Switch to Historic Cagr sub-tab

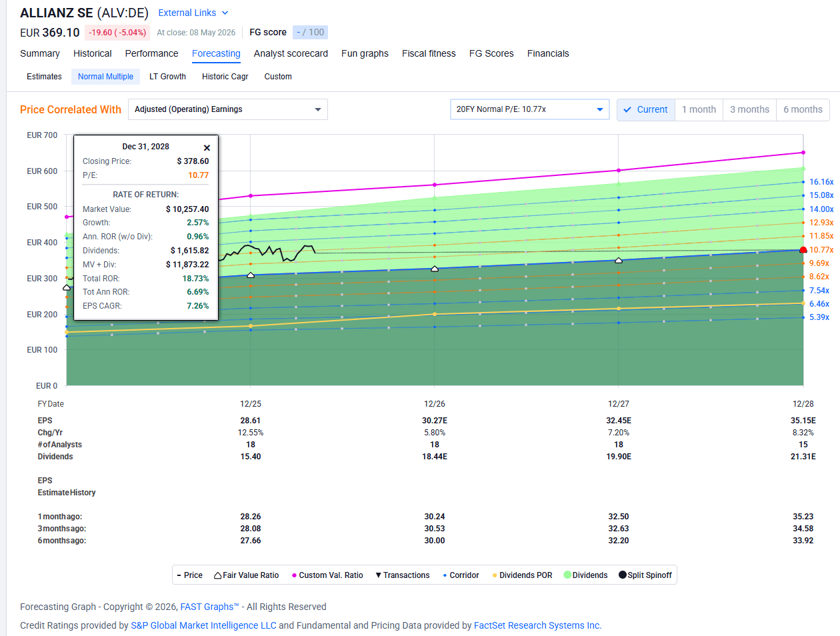(225, 77)
